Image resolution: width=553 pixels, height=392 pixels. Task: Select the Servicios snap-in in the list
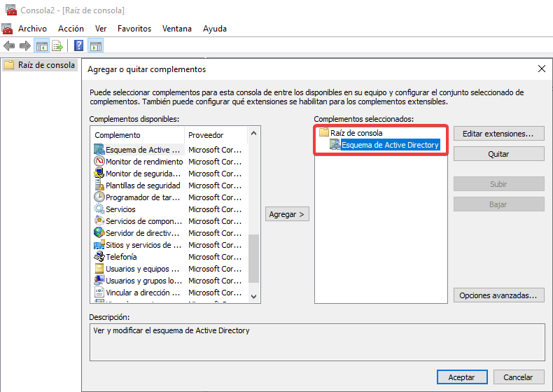(x=120, y=209)
